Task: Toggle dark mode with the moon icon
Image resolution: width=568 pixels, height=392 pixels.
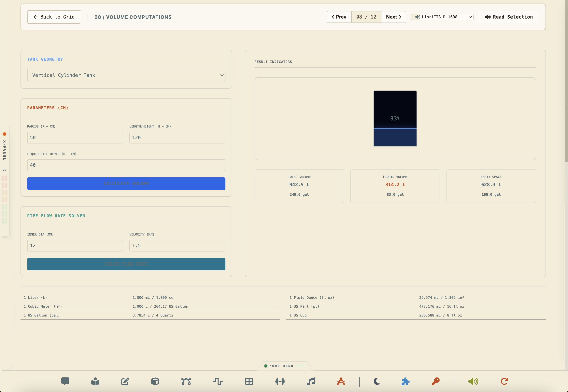Action: pyautogui.click(x=376, y=381)
